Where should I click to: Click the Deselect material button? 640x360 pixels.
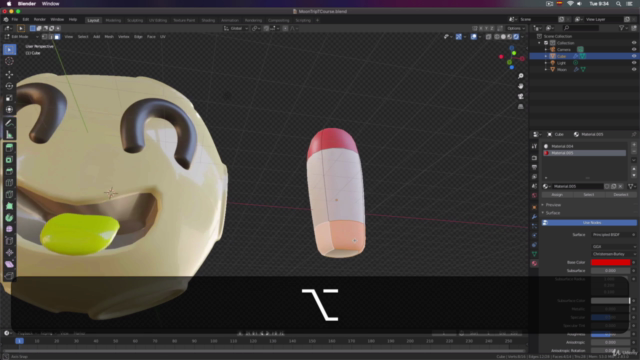(x=621, y=195)
